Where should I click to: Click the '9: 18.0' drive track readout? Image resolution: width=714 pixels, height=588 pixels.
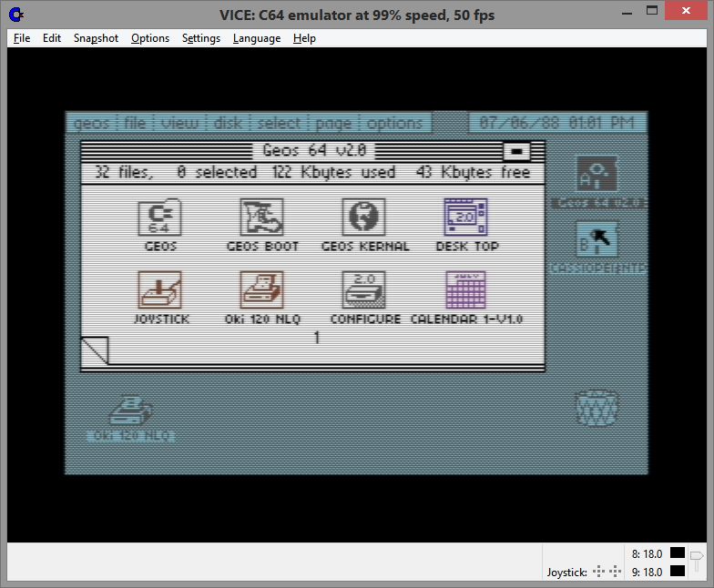point(647,572)
